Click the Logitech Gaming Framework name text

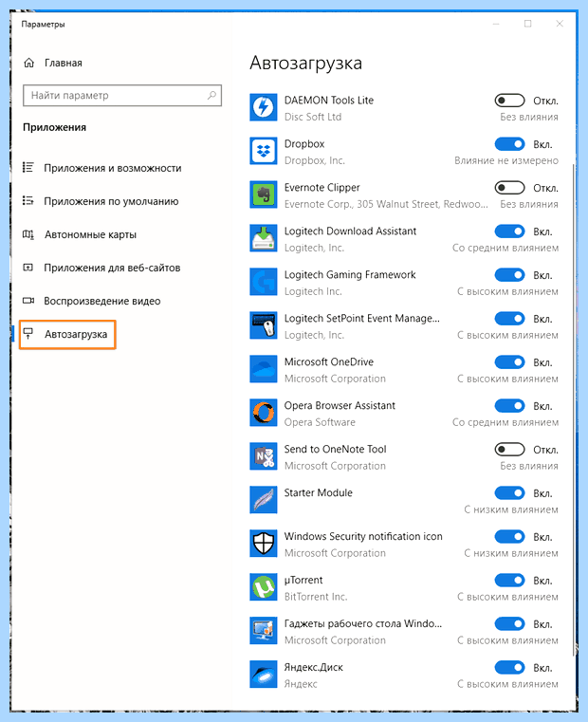350,275
